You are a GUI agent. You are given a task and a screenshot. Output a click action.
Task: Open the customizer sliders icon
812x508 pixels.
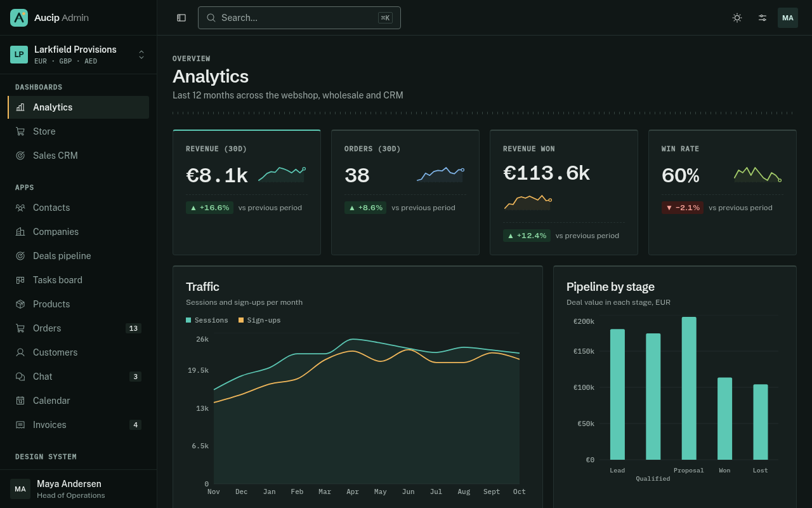tap(763, 18)
